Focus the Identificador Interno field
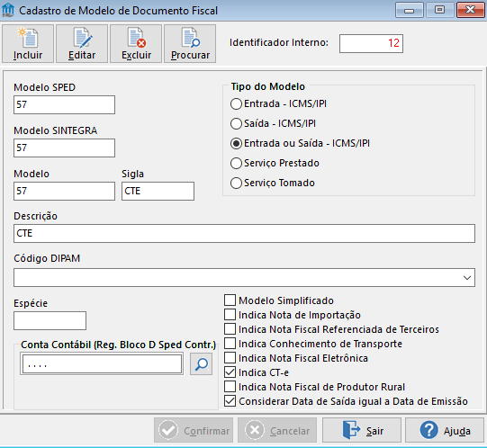Image resolution: width=487 pixels, height=448 pixels. coord(371,43)
